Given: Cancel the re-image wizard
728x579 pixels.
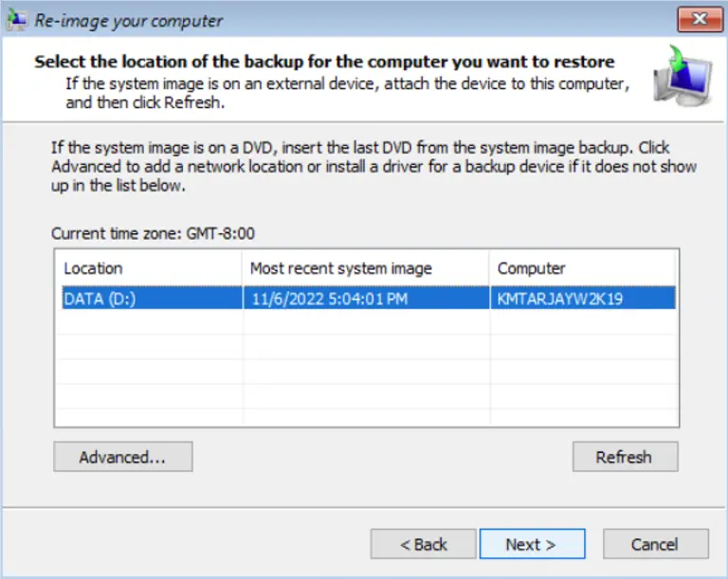Looking at the screenshot, I should [x=656, y=544].
